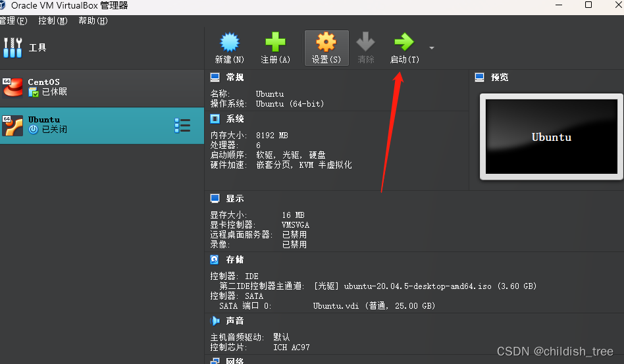The width and height of the screenshot is (624, 364).
Task: Open the 显示 section heading
Action: [x=235, y=199]
